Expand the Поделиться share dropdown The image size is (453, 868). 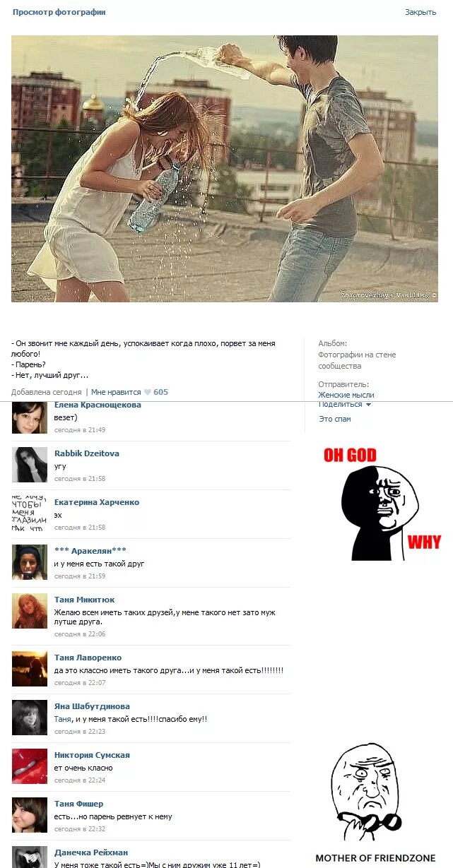point(345,404)
